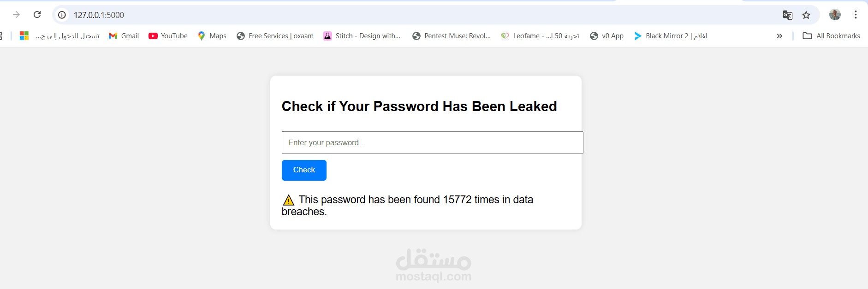Viewport: 868px width, 289px height.
Task: Open the Gmail bookmark
Action: 124,36
